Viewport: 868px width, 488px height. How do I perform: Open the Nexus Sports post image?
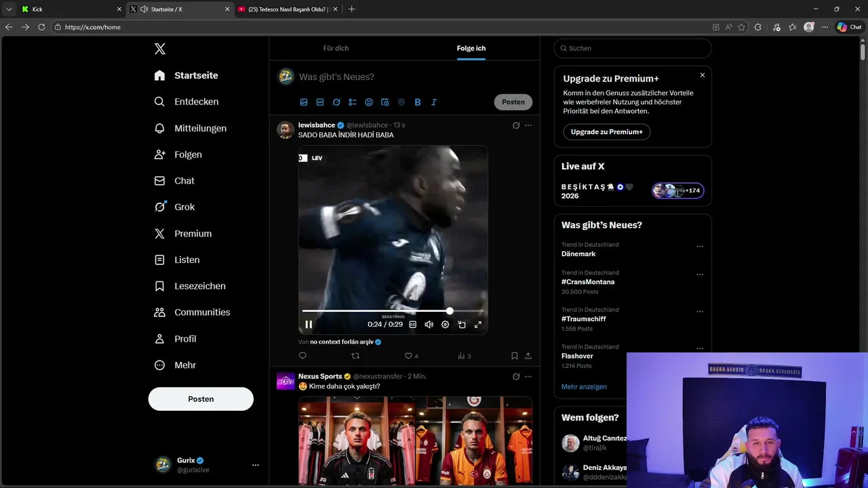pyautogui.click(x=415, y=441)
